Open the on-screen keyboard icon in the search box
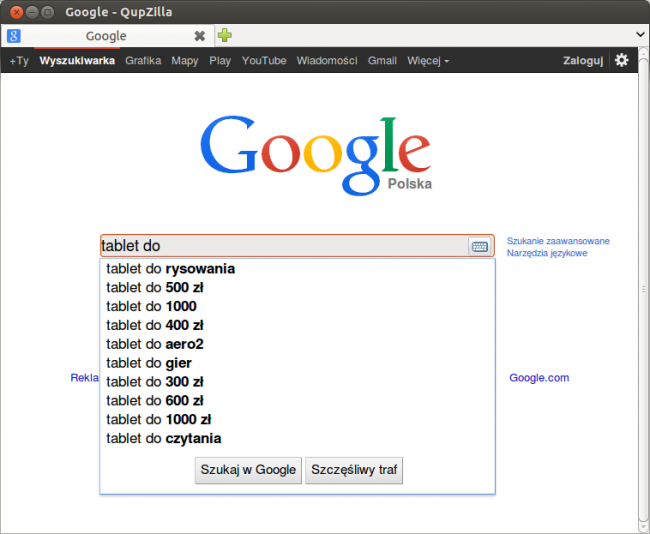The height and width of the screenshot is (534, 650). [480, 246]
